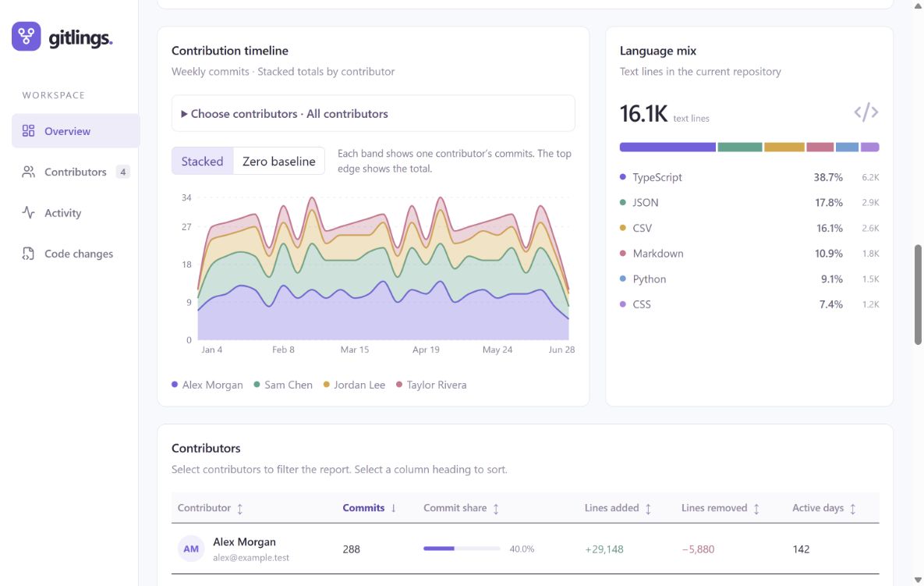Screen dimensions: 924x586
Task: Click the 40.0% commit share value
Action: point(522,549)
